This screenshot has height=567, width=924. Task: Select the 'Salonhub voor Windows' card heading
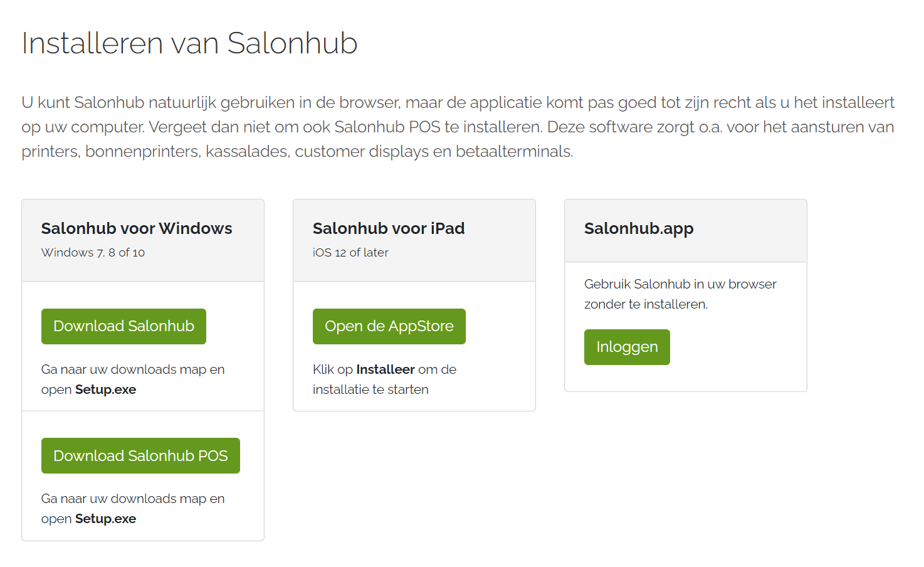pyautogui.click(x=137, y=228)
